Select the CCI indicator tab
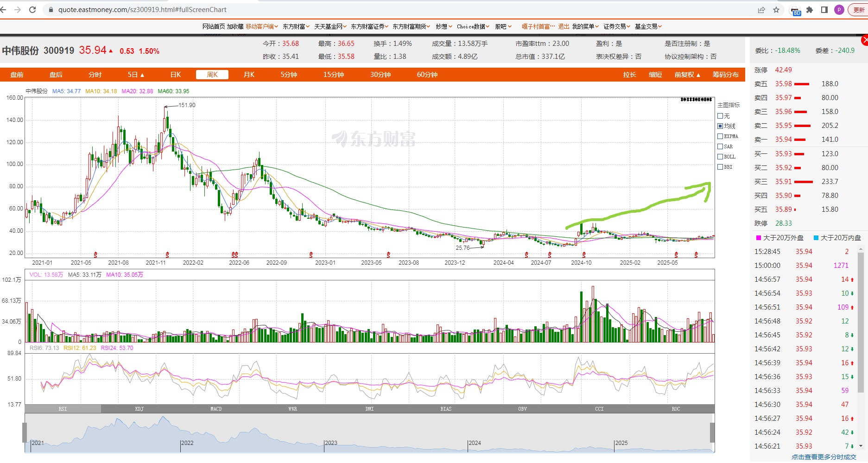Image resolution: width=868 pixels, height=463 pixels. pyautogui.click(x=599, y=409)
